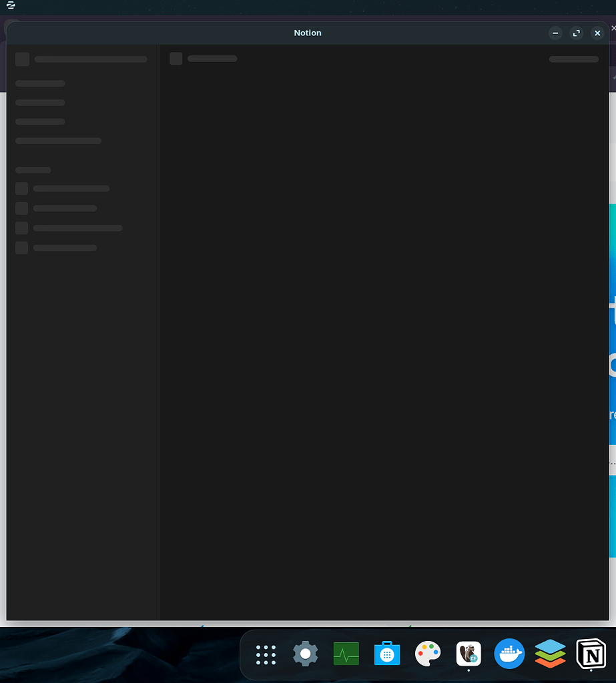This screenshot has height=683, width=616.
Task: Open Notion from the dock
Action: pyautogui.click(x=591, y=654)
